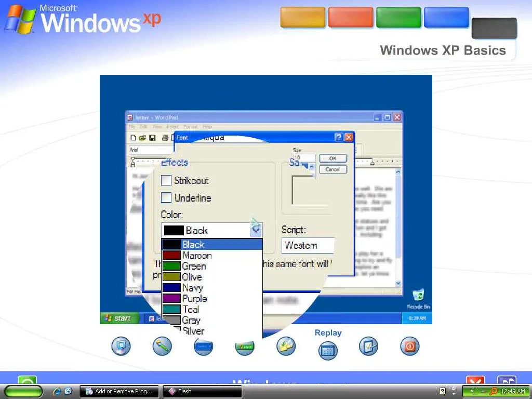Click the Open folder icon in WordPad toolbar
Viewport: 532px width, 399px height.
(x=142, y=137)
